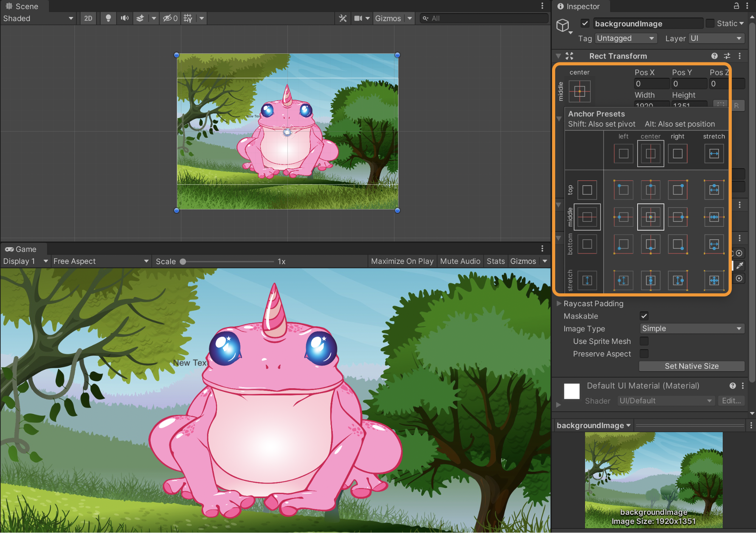Click Set Native Size button
The image size is (756, 533).
pos(691,366)
